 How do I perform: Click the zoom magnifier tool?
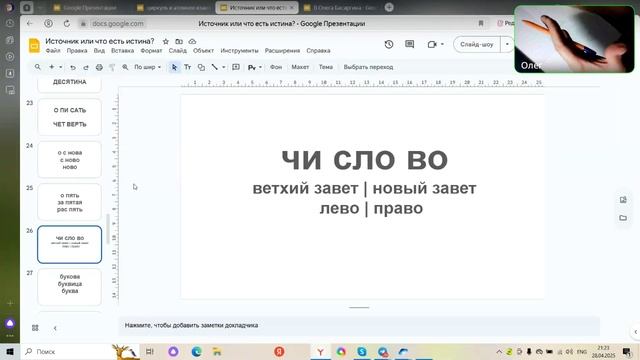click(x=125, y=67)
